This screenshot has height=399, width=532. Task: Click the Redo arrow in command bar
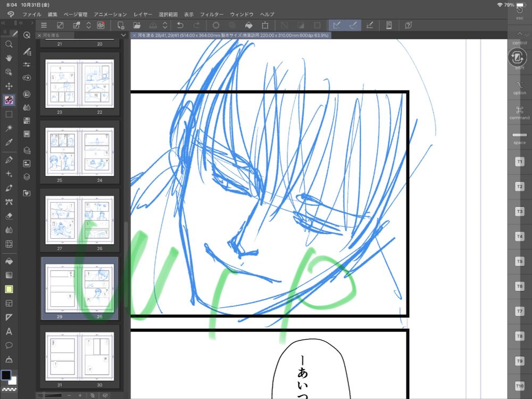point(196,25)
